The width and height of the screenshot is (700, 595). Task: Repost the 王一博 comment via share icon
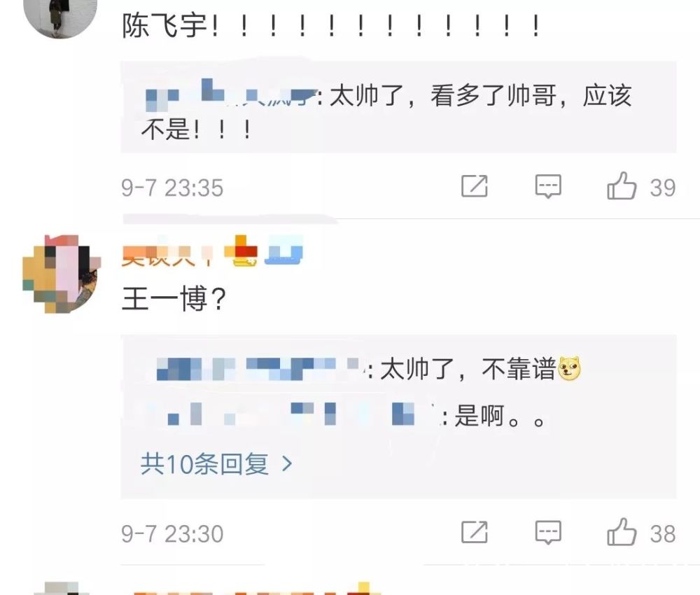click(474, 532)
